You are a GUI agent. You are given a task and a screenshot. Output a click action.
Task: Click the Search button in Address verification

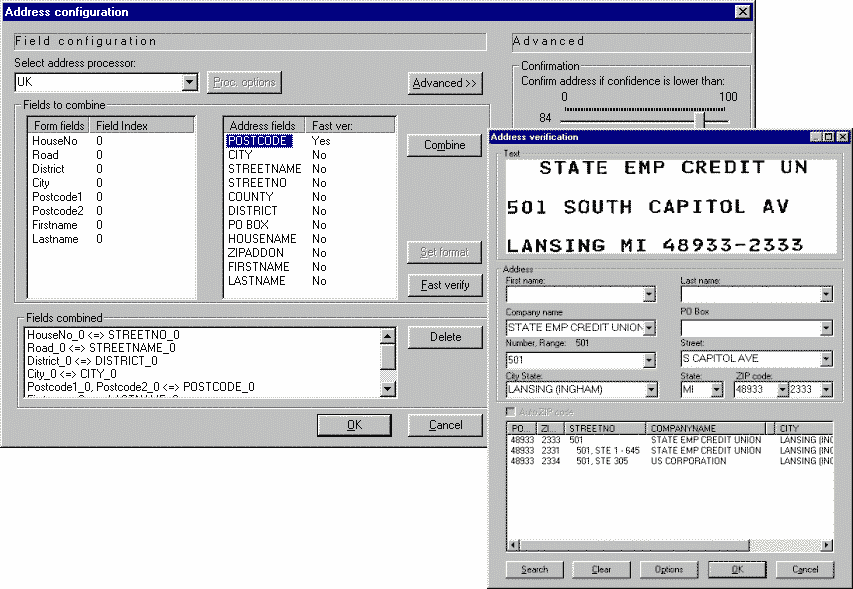[x=535, y=570]
